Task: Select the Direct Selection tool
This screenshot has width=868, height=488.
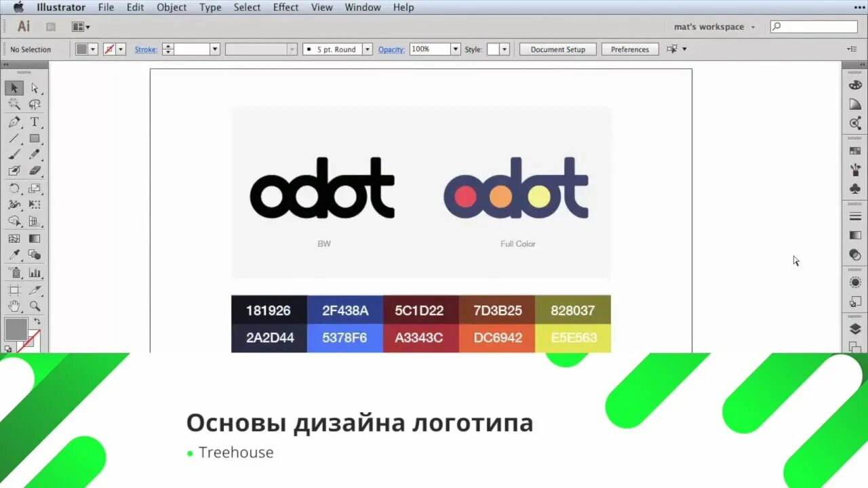Action: point(35,88)
